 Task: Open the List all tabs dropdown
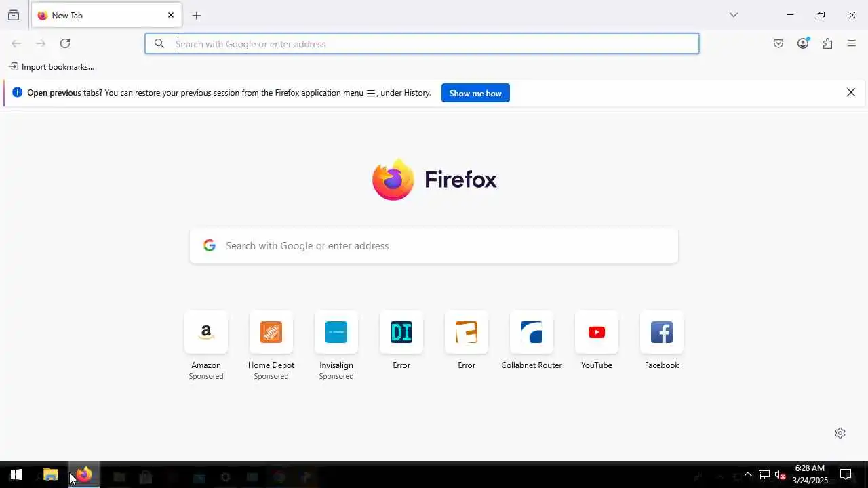tap(734, 15)
